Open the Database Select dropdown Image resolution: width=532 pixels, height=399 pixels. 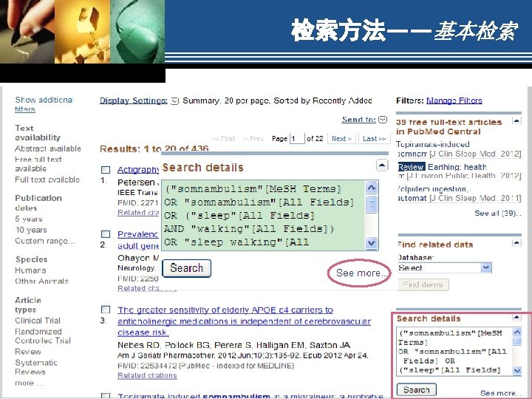445,267
